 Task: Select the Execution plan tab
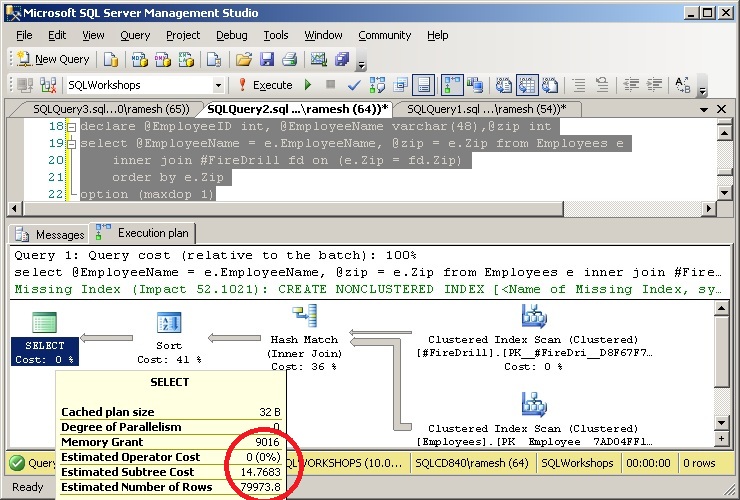tap(143, 233)
